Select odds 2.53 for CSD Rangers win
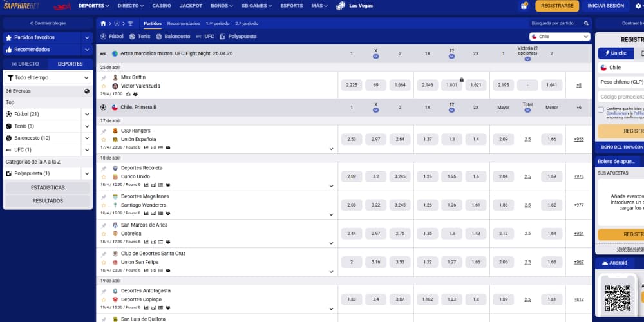 point(352,139)
